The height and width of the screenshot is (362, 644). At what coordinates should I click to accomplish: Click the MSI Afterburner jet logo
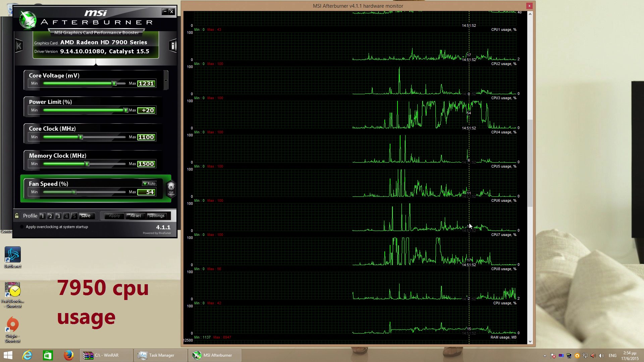[28, 20]
